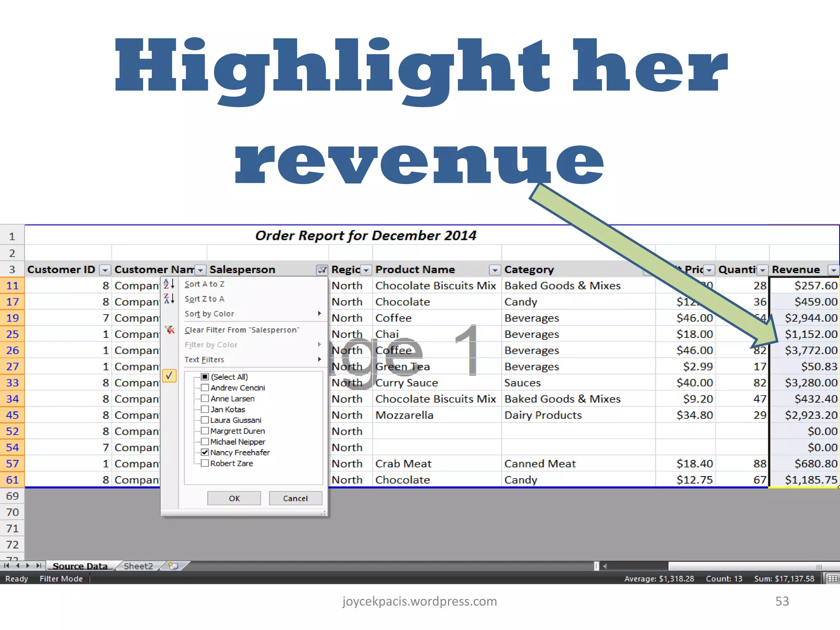Click the Mozzarella product cell
840x630 pixels.
click(437, 415)
